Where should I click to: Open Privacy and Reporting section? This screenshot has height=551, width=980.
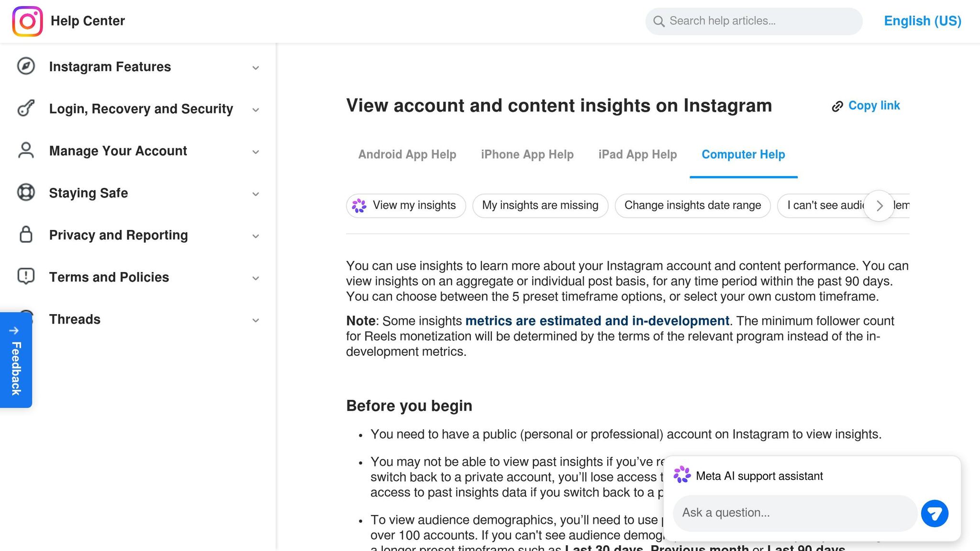coord(138,235)
